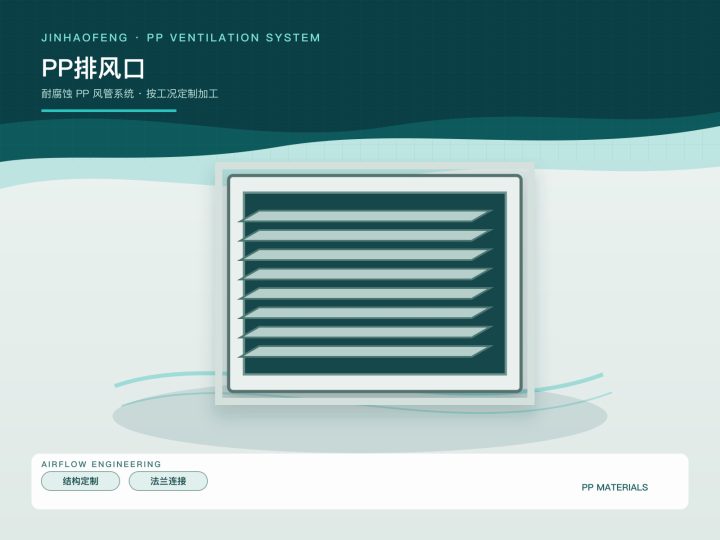Image resolution: width=720 pixels, height=540 pixels.
Task: Click the vent illustration center
Action: tap(375, 283)
